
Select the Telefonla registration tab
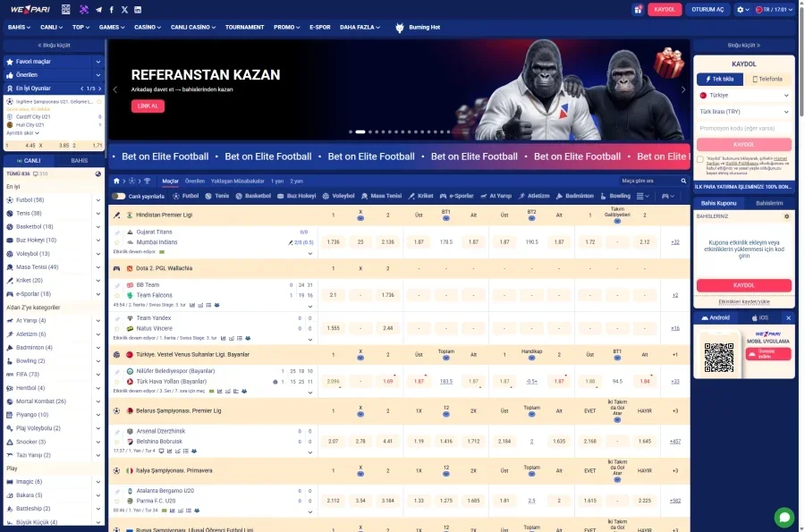tap(767, 79)
